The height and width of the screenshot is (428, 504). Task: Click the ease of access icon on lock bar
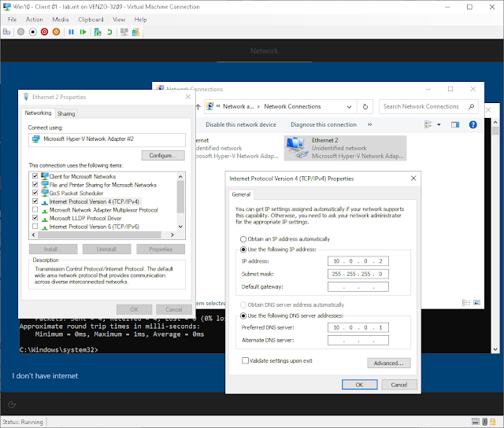[x=12, y=404]
